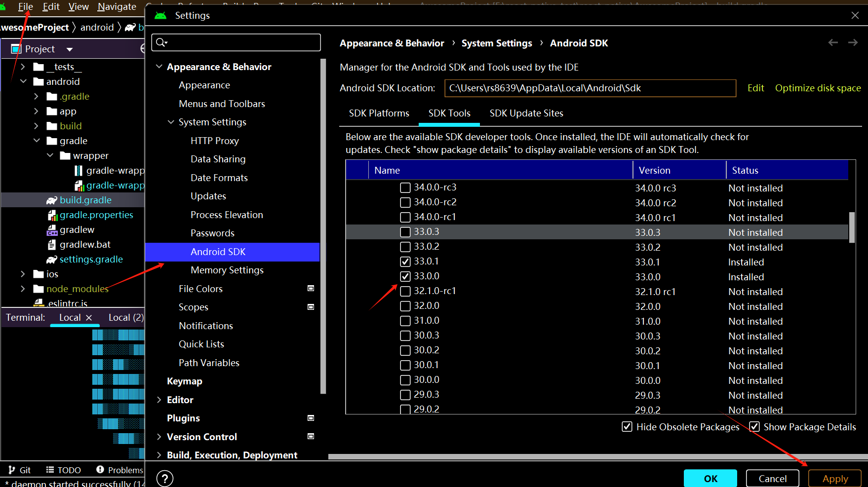The width and height of the screenshot is (868, 487).
Task: Uncheck the 33.0.0 checkbox
Action: click(x=405, y=276)
